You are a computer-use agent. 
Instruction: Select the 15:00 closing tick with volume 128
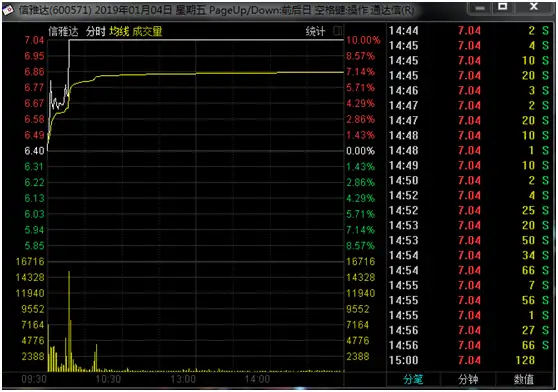point(469,360)
